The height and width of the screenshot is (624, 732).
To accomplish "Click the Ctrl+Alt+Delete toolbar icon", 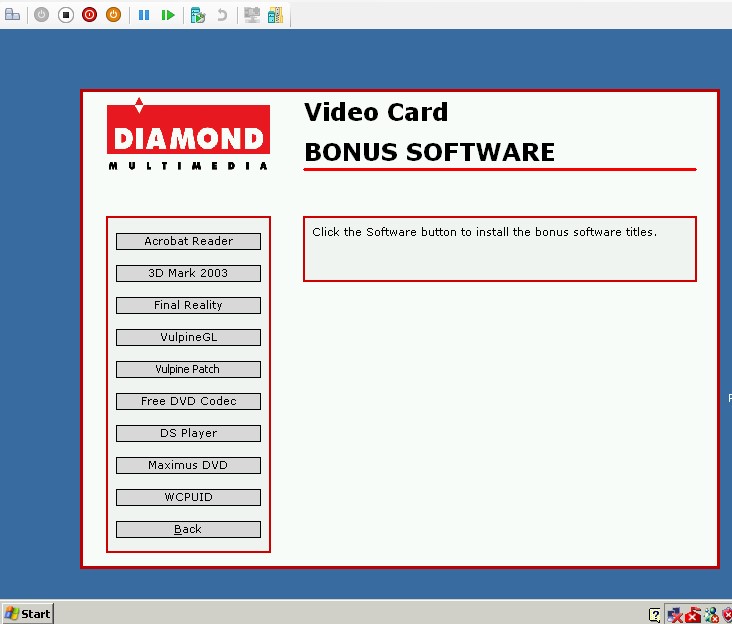I will tap(13, 15).
